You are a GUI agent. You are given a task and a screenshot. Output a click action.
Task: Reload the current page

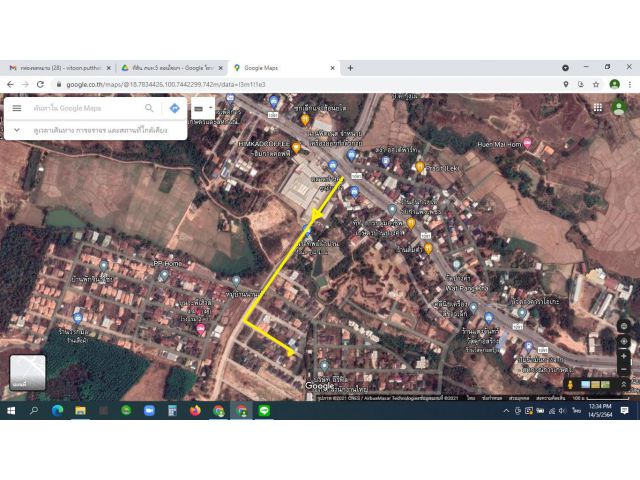click(x=40, y=84)
